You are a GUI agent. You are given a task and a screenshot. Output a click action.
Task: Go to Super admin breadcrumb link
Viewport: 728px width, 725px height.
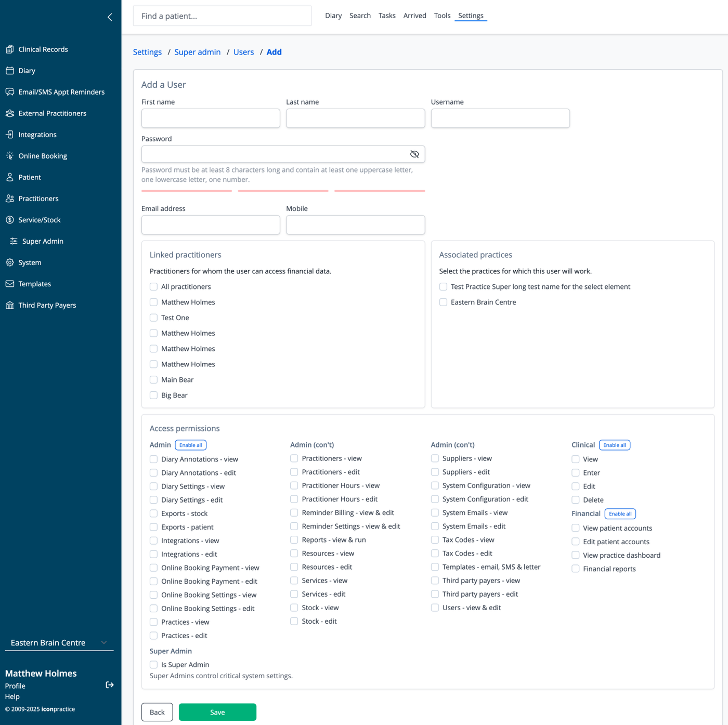(198, 52)
